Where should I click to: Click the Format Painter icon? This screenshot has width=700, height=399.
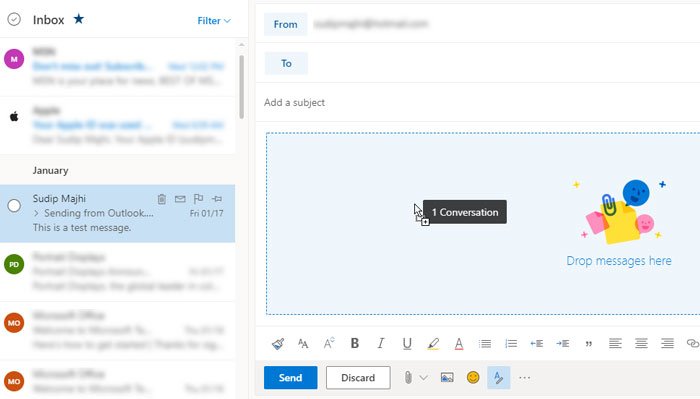(278, 344)
